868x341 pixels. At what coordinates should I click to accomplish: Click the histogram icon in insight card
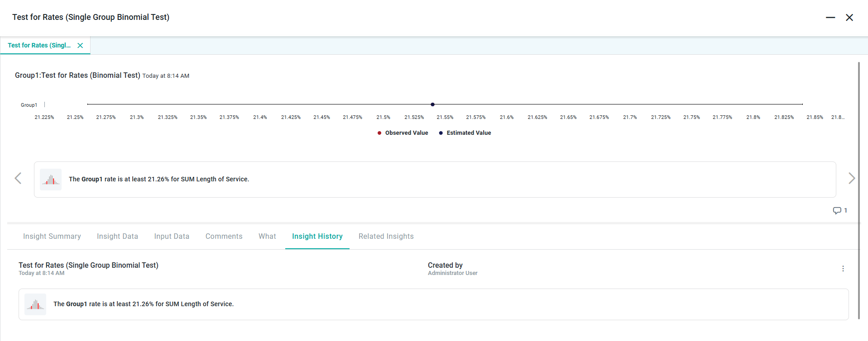[x=51, y=180]
